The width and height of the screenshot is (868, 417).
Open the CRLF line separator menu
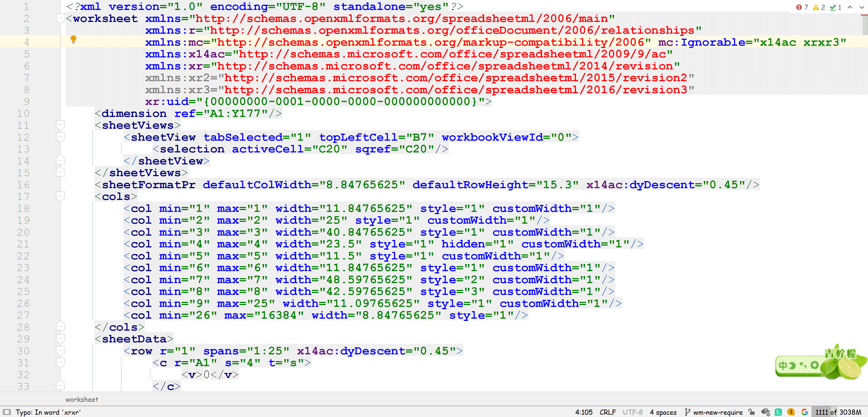(x=607, y=412)
